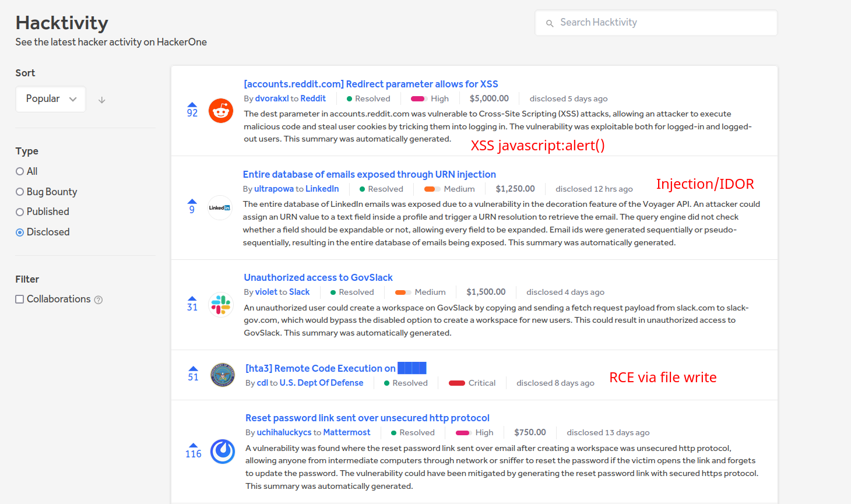Click vote count 92

tap(192, 114)
